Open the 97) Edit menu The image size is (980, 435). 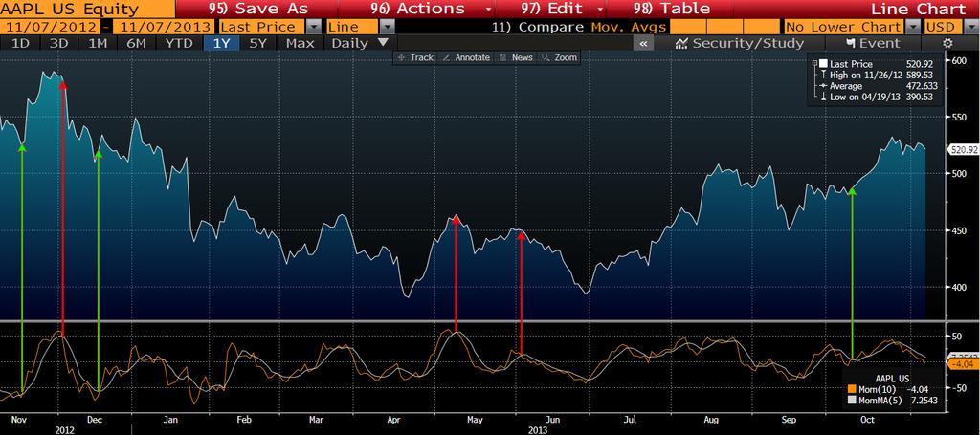pos(550,9)
